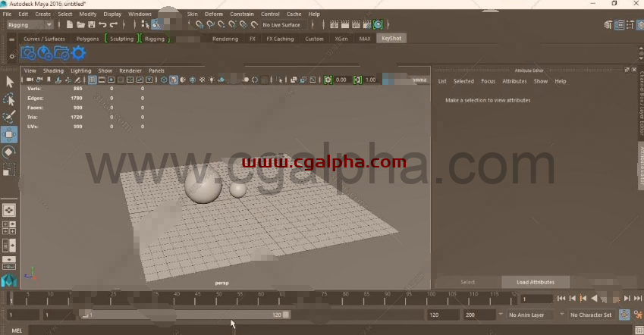Select the arrow Select tool
Viewport: 644px width, 335px height.
(x=9, y=82)
